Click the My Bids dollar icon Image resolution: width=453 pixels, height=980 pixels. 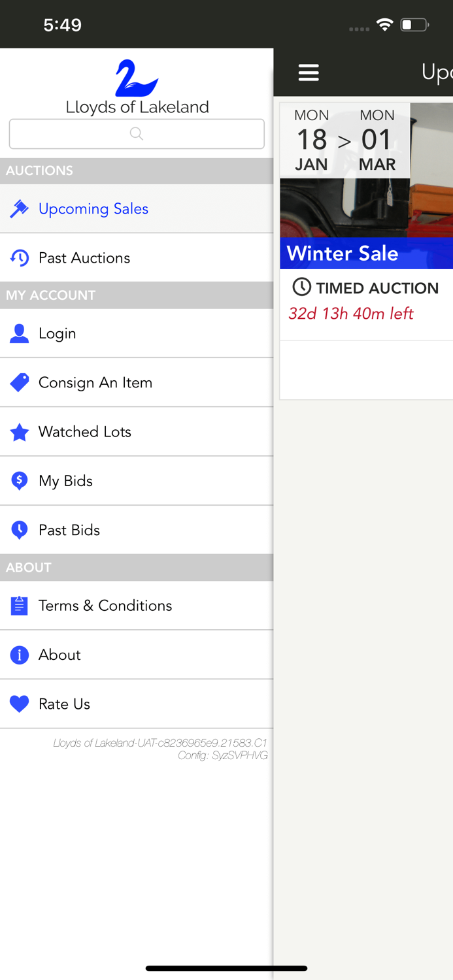pos(19,481)
